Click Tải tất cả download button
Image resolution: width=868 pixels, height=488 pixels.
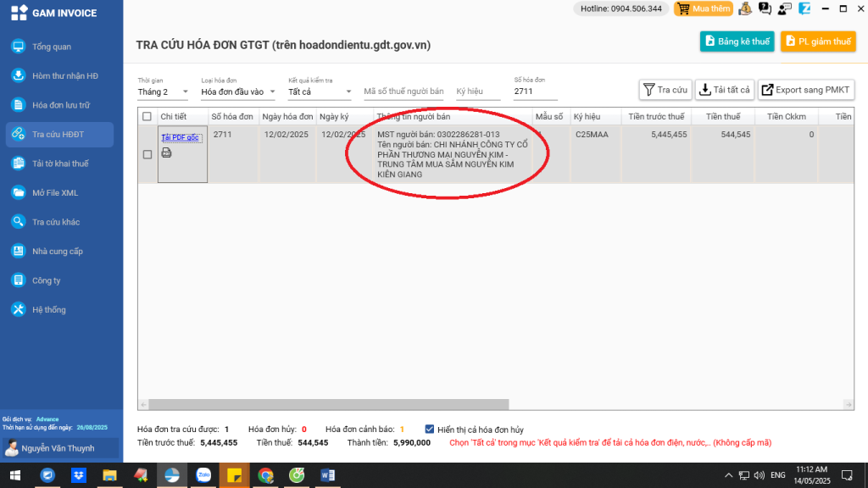tap(725, 90)
